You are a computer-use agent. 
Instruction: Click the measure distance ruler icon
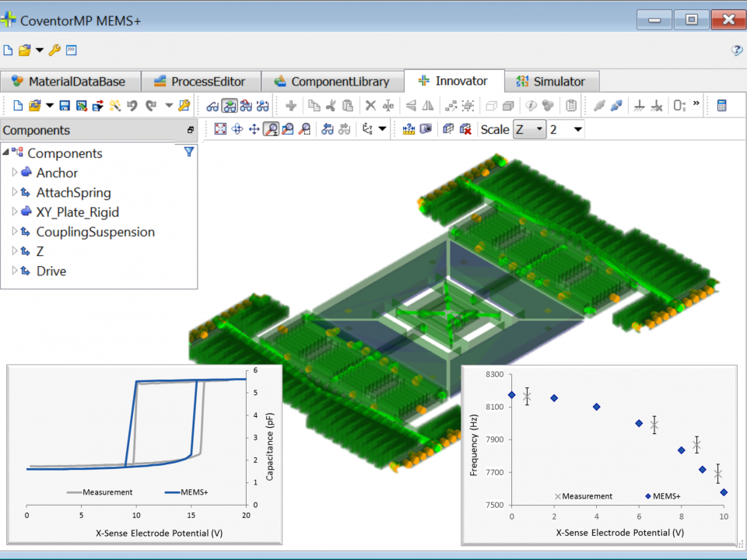[409, 130]
